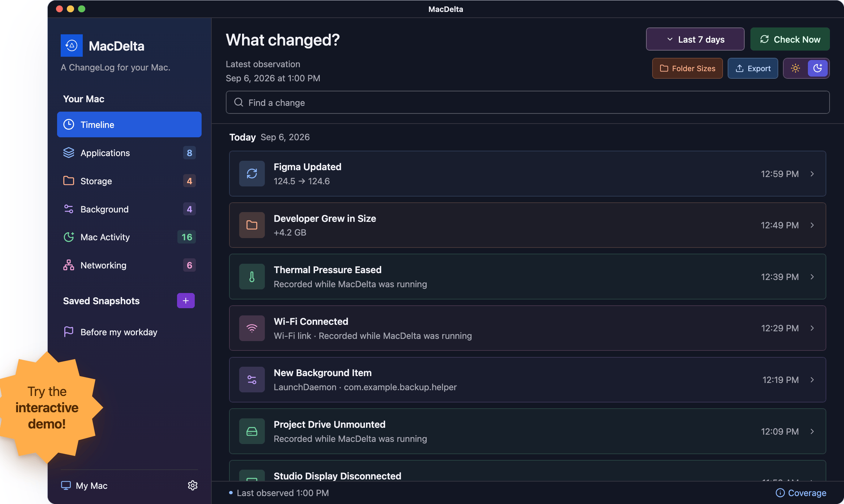Viewport: 844px width, 504px height.
Task: Click the Mac Activity count badge 16
Action: click(x=186, y=237)
